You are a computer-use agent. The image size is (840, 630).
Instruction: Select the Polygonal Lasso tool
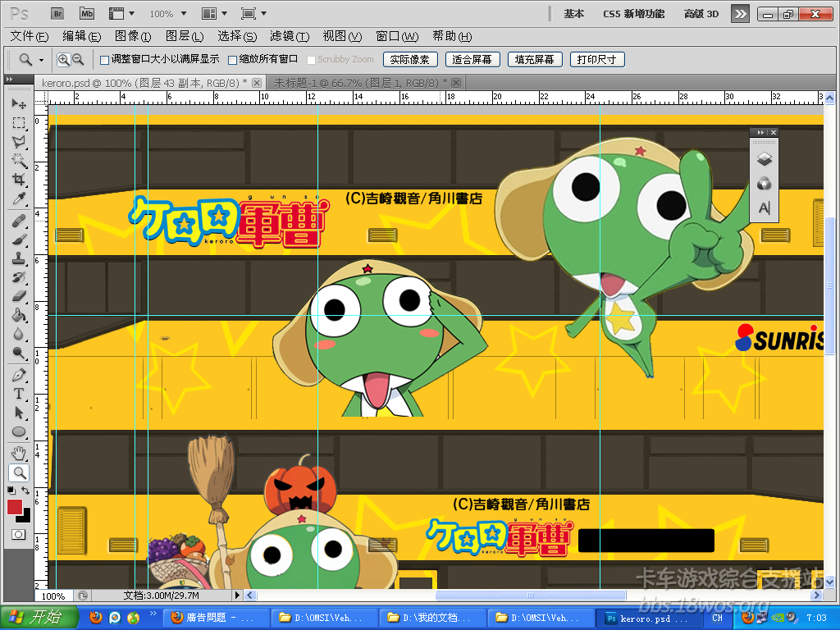point(19,142)
